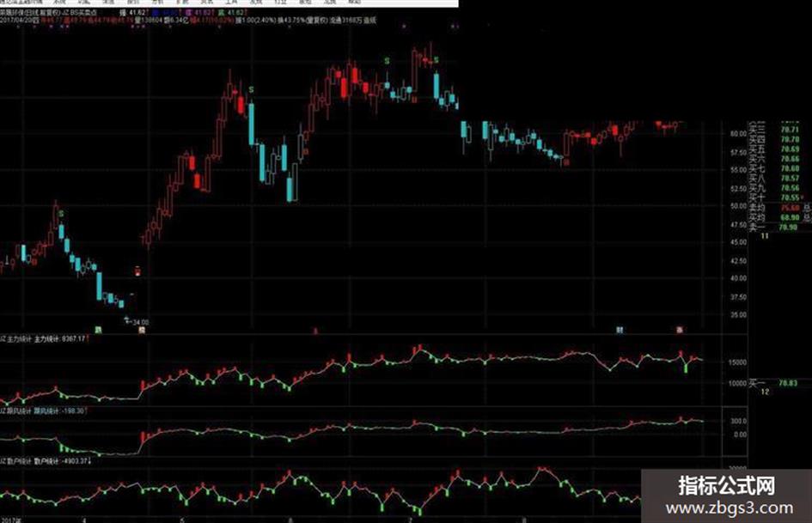Jump to month 7 on the time axis
The image size is (812, 523).
(411, 520)
